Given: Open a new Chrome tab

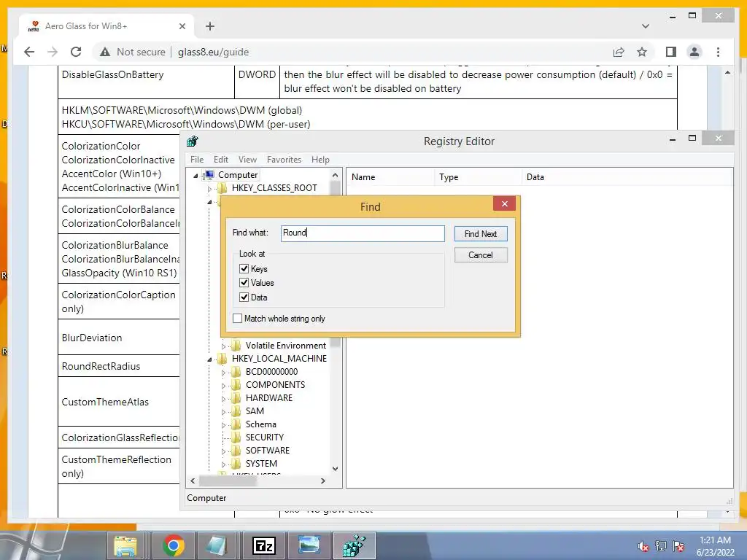Looking at the screenshot, I should pos(210,26).
